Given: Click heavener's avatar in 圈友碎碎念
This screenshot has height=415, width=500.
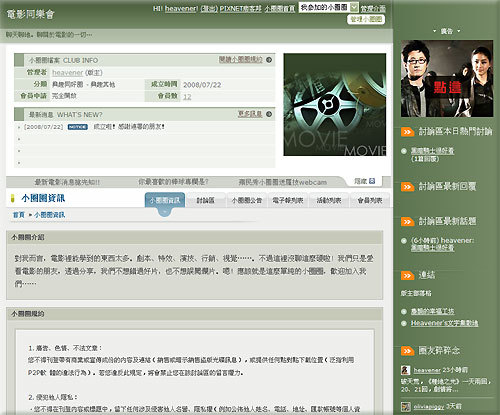Looking at the screenshot, I should click(x=406, y=370).
